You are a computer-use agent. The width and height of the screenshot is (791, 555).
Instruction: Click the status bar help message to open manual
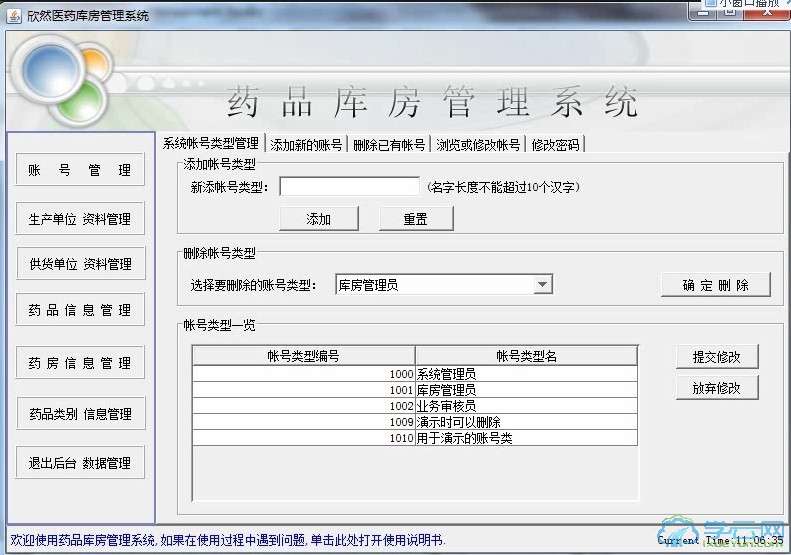[x=228, y=540]
